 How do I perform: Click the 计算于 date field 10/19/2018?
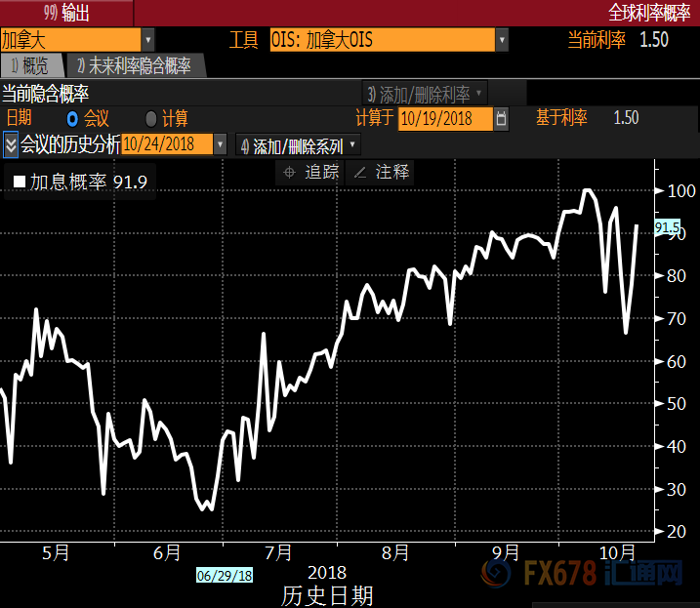pyautogui.click(x=445, y=119)
